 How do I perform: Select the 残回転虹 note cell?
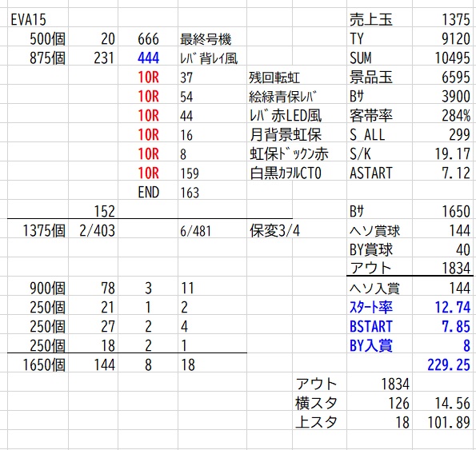274,78
